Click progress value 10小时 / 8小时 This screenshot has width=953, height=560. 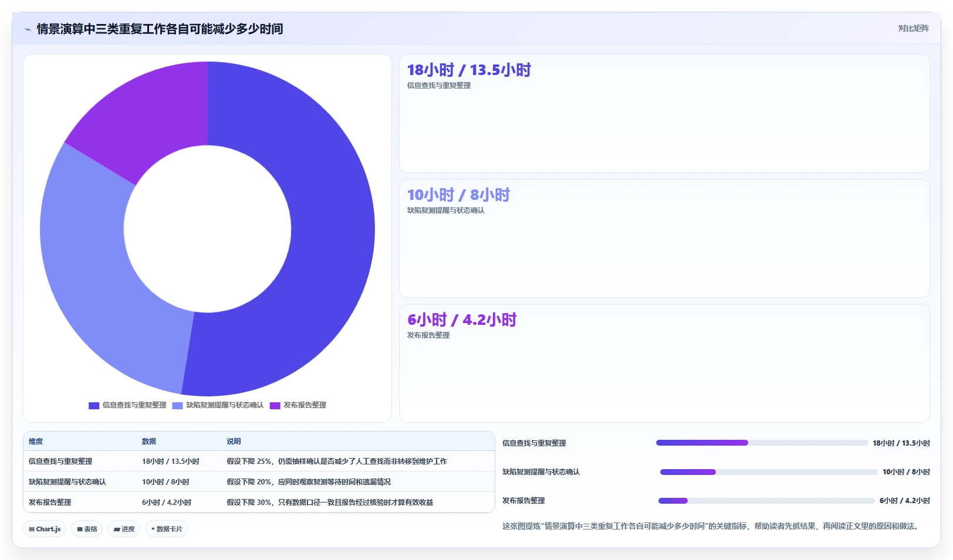point(906,472)
